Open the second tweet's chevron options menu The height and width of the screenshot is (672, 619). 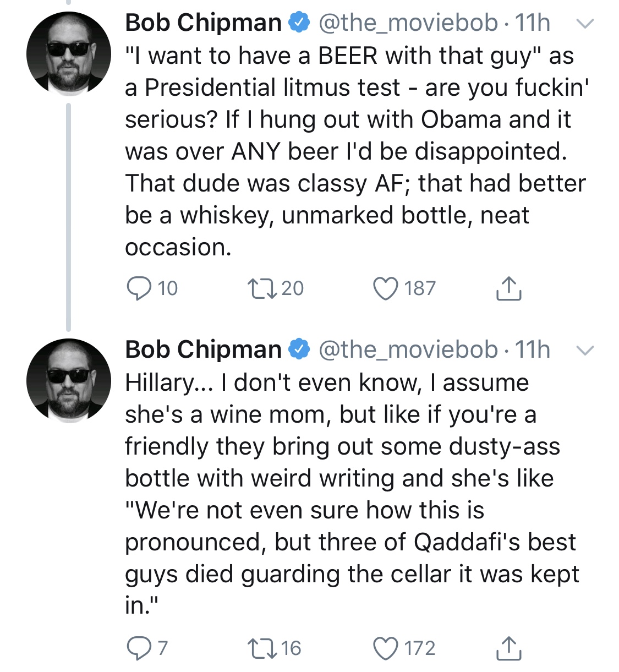tap(585, 351)
